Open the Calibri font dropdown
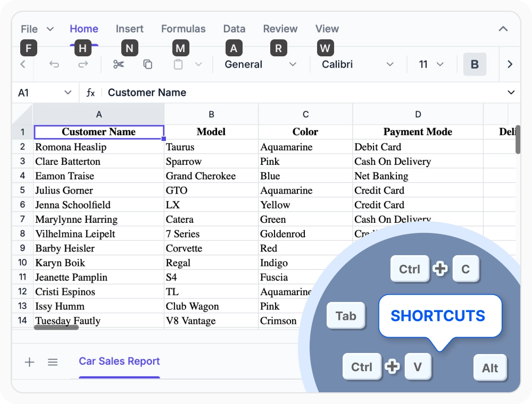Image resolution: width=532 pixels, height=404 pixels. coord(358,64)
